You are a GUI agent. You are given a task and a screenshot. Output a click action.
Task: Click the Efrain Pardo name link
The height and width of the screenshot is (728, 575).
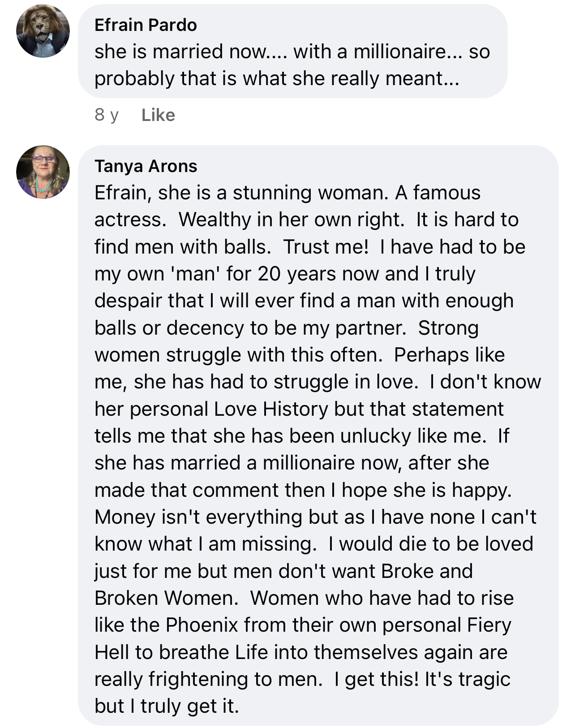click(x=146, y=25)
